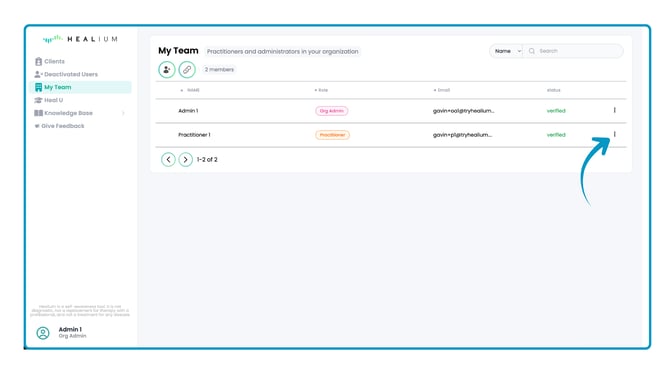Click the Admin 1 account name at bottom
670x376 pixels.
pos(70,329)
